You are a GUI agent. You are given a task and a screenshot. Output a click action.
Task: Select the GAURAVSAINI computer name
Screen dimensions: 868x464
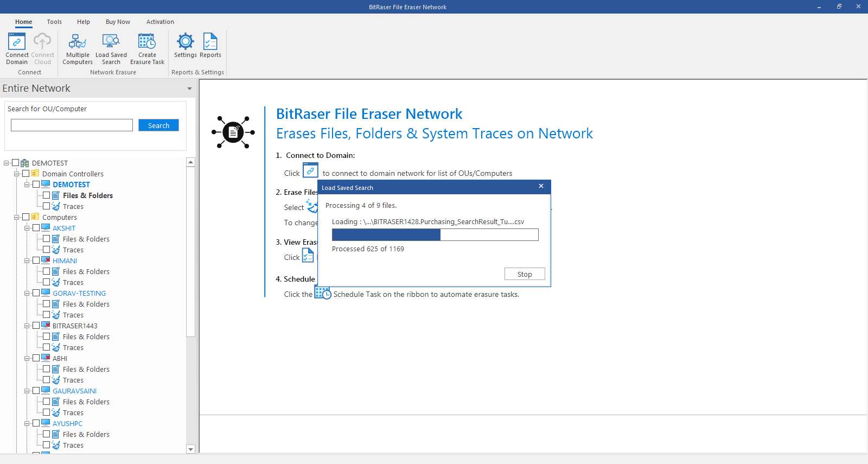point(74,391)
